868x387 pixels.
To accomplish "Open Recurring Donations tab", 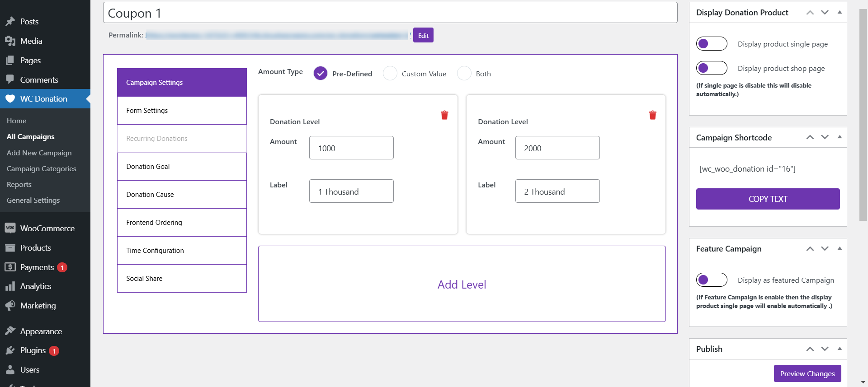I will pos(182,139).
